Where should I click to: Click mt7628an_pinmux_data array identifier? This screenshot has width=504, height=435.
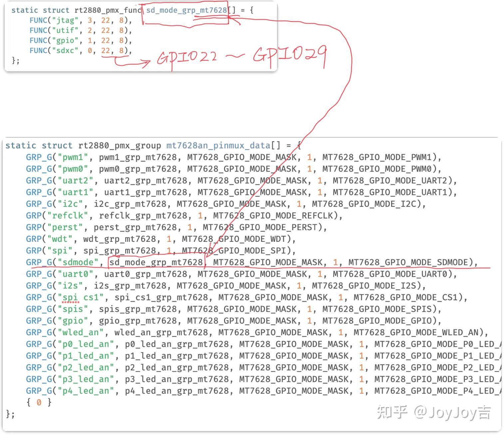(x=218, y=146)
